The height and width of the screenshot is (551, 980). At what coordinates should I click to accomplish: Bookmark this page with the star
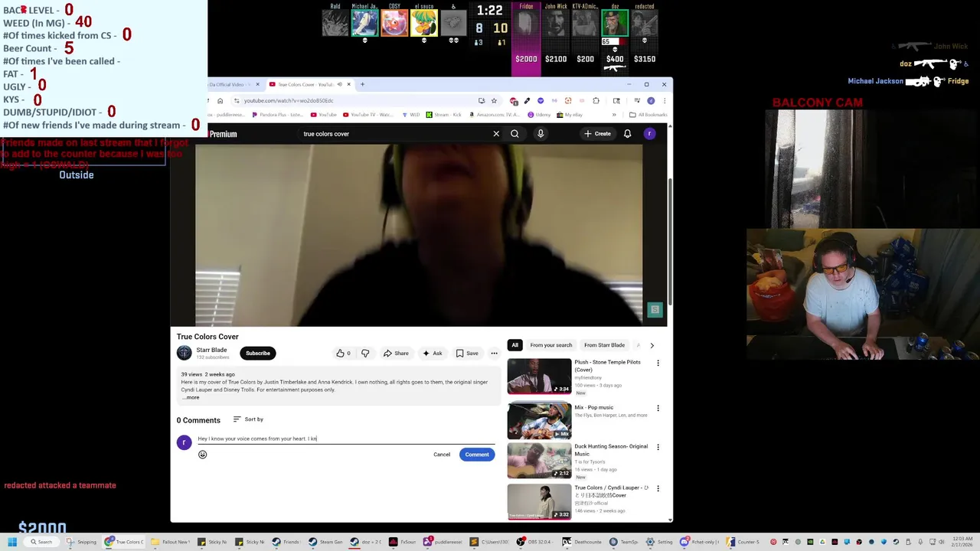tap(494, 101)
